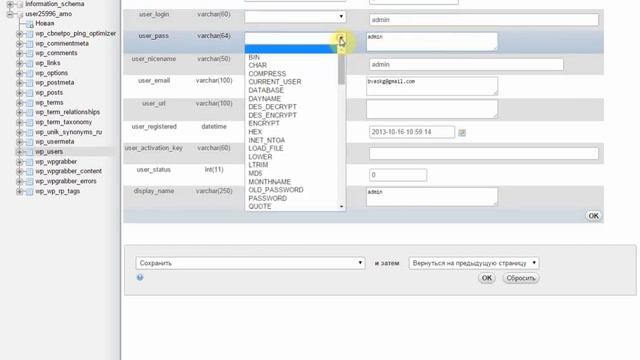The width and height of the screenshot is (640, 360).
Task: Select LOAD_FILE function option
Action: [266, 148]
